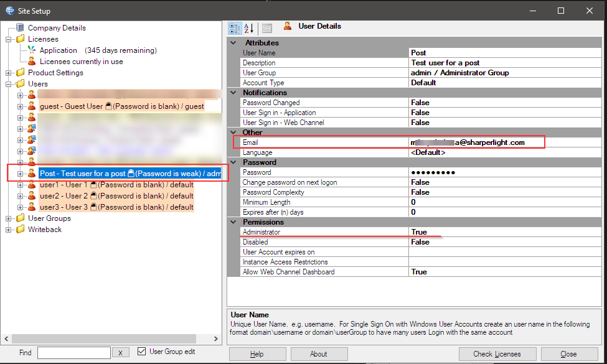607x364 pixels.
Task: Select the Company Details tree item
Action: point(57,28)
